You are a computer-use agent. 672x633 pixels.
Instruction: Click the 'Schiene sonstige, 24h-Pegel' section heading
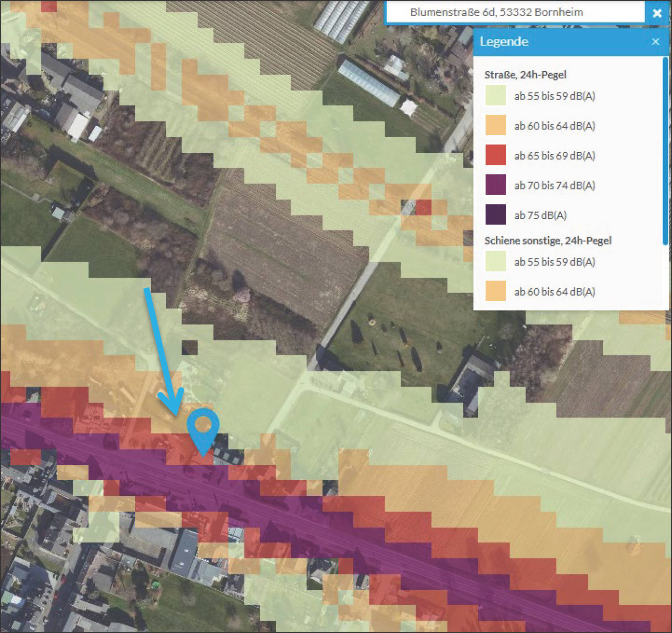(x=548, y=241)
